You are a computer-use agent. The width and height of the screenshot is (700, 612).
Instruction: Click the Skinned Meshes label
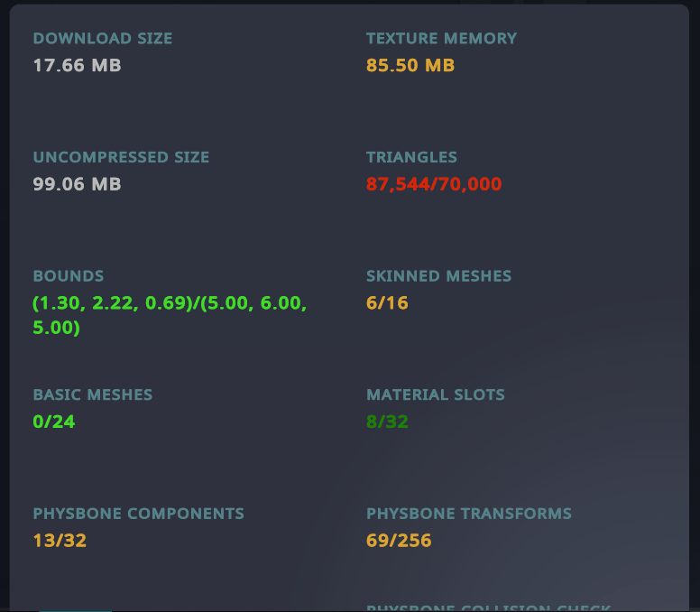coord(438,276)
